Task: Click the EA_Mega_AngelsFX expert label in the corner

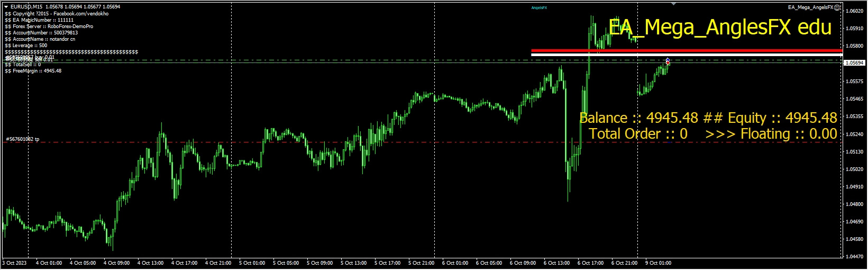Action: (810, 7)
